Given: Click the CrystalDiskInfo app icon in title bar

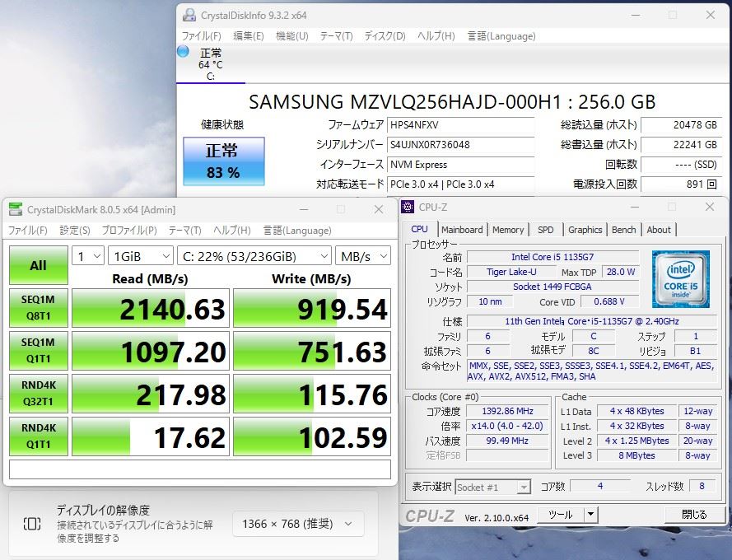Looking at the screenshot, I should 189,15.
